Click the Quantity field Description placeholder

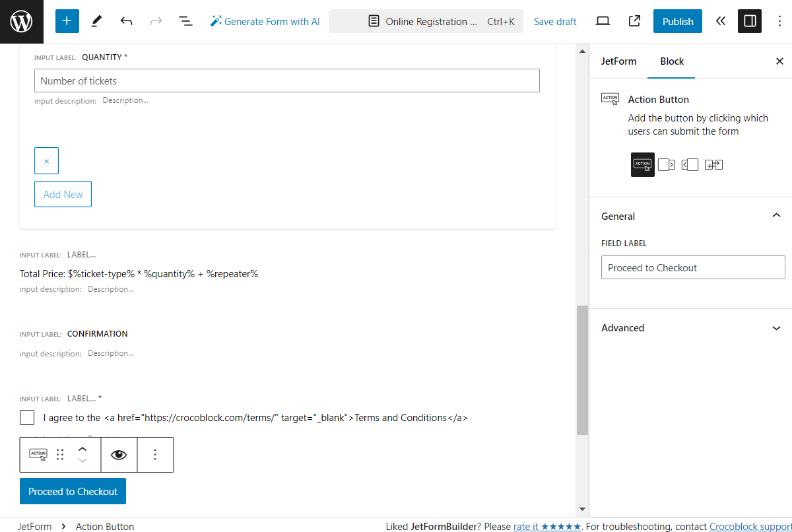pos(125,100)
